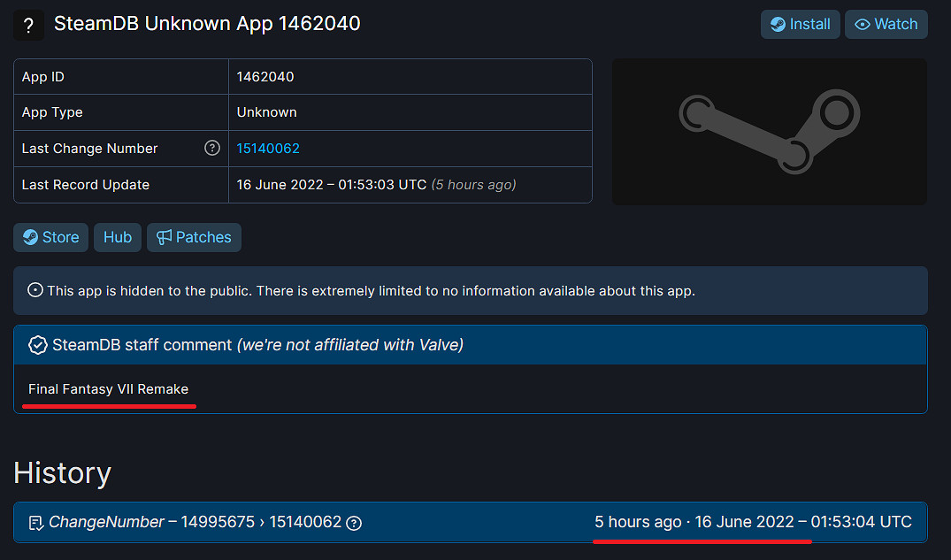Click the Steam logo placeholder image
This screenshot has height=560, width=951.
769,132
